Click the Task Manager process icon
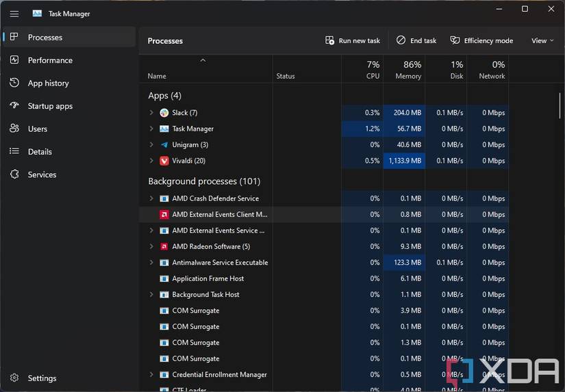This screenshot has height=392, width=565. tap(164, 129)
